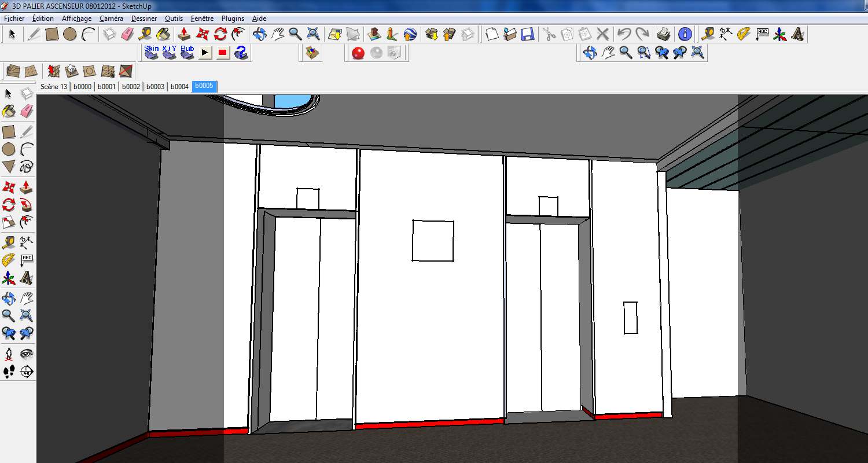Select the Section Plane tool
The width and height of the screenshot is (868, 463).
tap(26, 372)
